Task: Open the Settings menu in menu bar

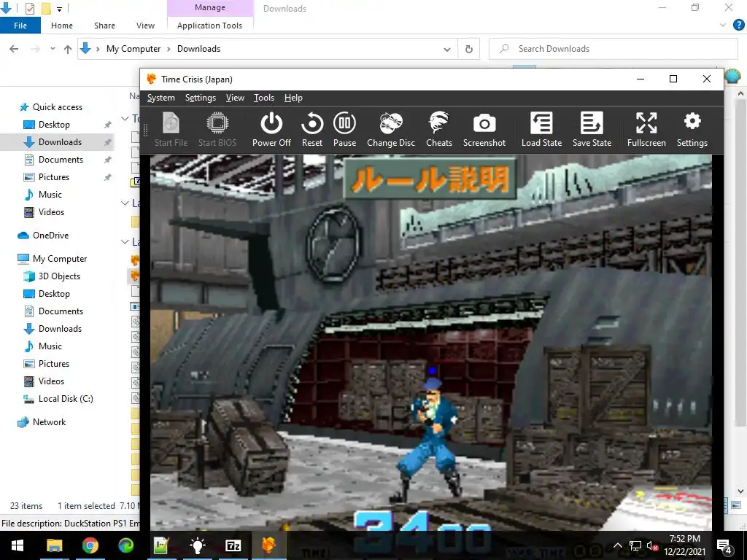Action: [200, 98]
